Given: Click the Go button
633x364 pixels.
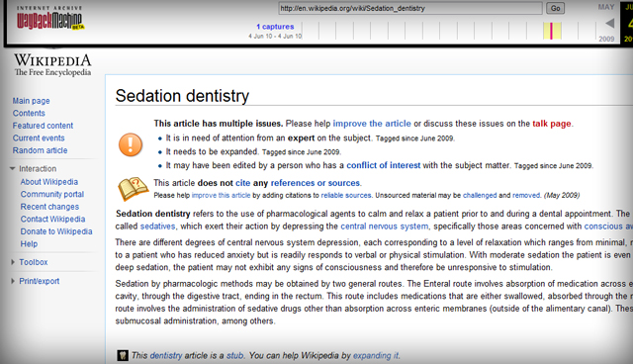Looking at the screenshot, I should [556, 8].
